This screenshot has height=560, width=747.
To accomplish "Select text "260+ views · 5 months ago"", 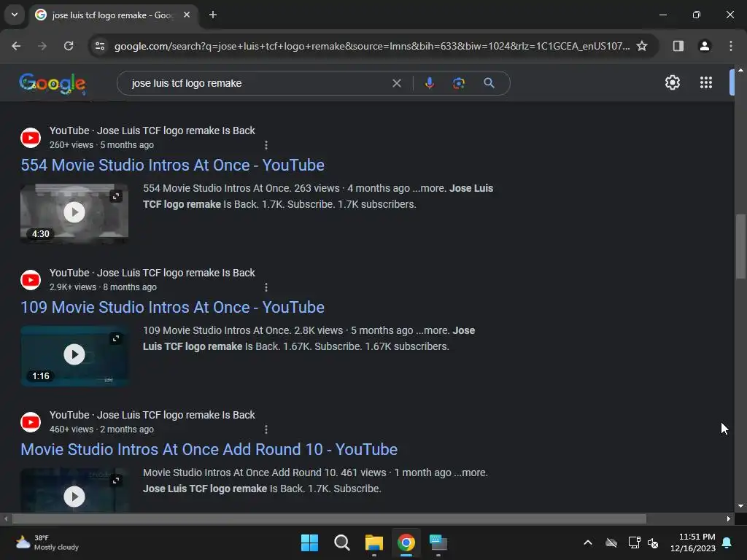I will coord(101,145).
